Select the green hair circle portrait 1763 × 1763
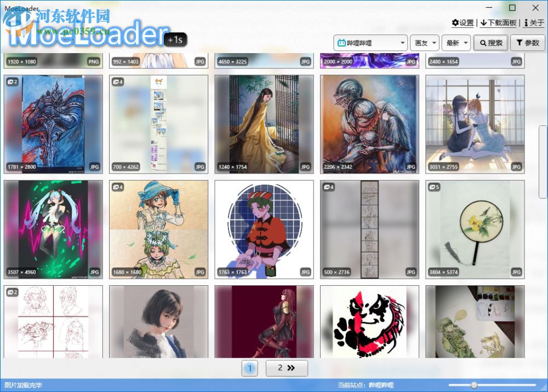This screenshot has height=392, width=548. point(264,230)
